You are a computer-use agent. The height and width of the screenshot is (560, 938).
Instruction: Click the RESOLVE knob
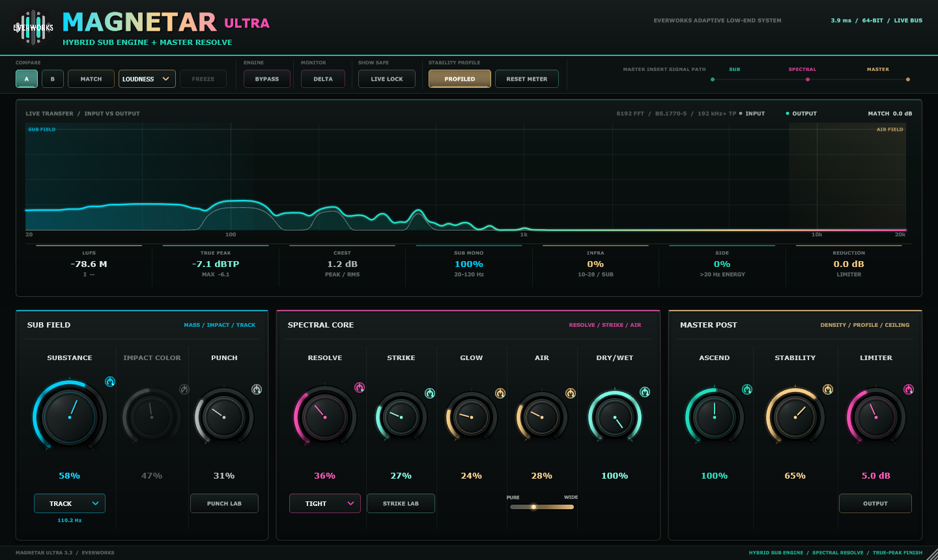[325, 417]
